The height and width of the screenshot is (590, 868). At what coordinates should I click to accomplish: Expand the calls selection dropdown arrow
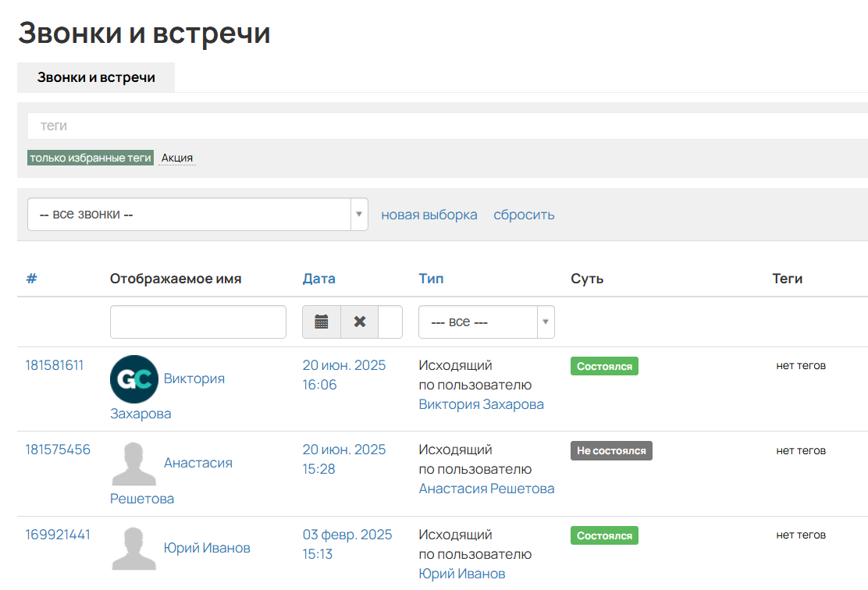coord(358,214)
